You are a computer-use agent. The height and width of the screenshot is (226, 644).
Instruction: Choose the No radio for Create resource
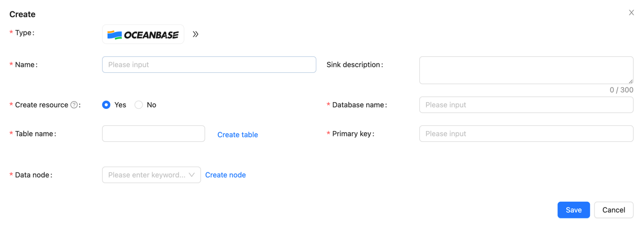tap(139, 105)
